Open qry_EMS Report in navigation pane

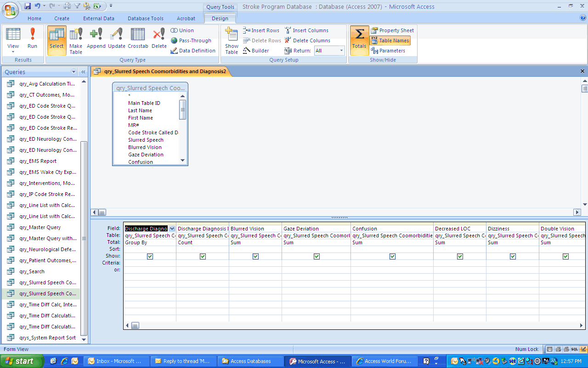coord(38,161)
